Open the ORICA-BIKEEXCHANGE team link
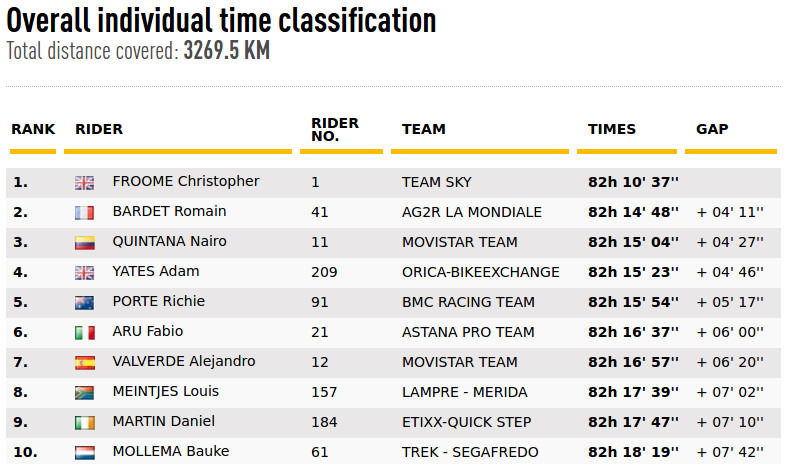The width and height of the screenshot is (786, 464). point(481,272)
